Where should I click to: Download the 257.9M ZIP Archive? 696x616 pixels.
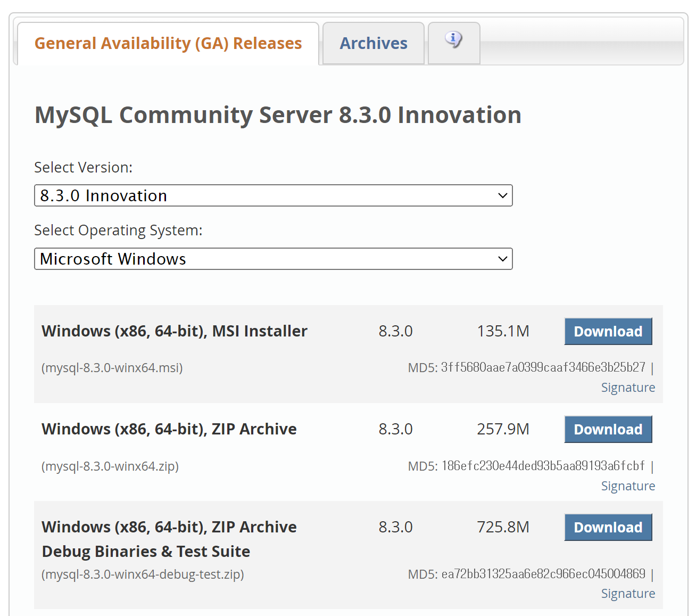608,429
